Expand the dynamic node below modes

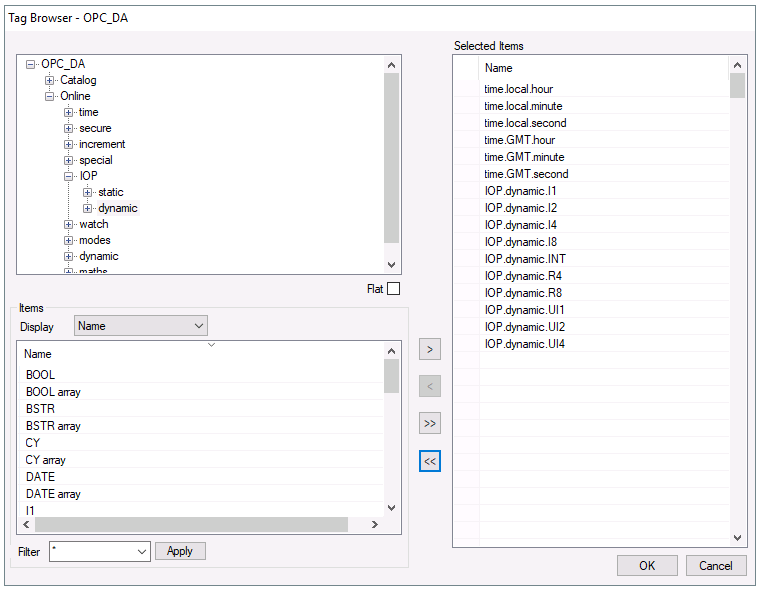(68, 256)
